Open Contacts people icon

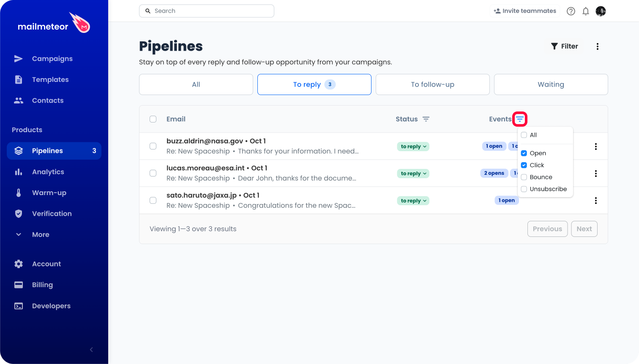(x=19, y=101)
